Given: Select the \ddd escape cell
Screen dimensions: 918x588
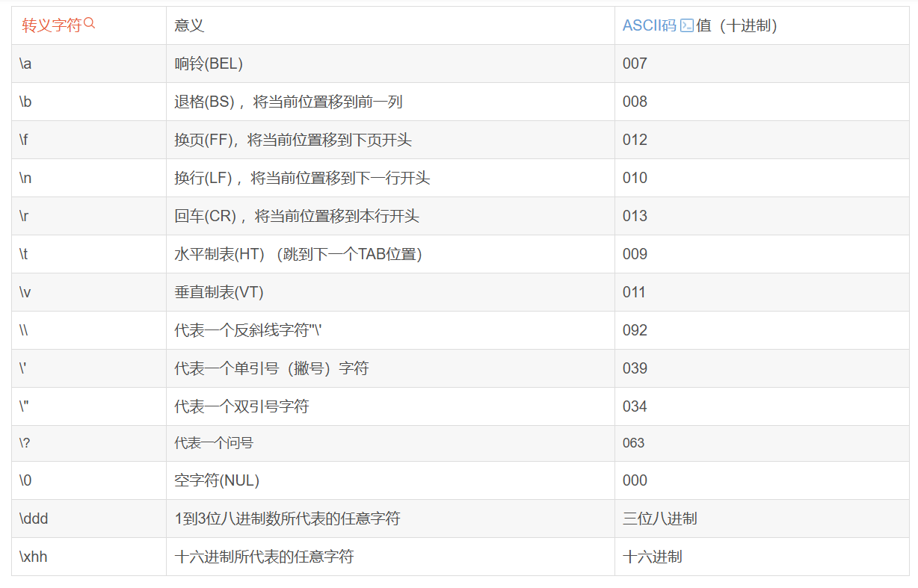Looking at the screenshot, I should pos(89,519).
